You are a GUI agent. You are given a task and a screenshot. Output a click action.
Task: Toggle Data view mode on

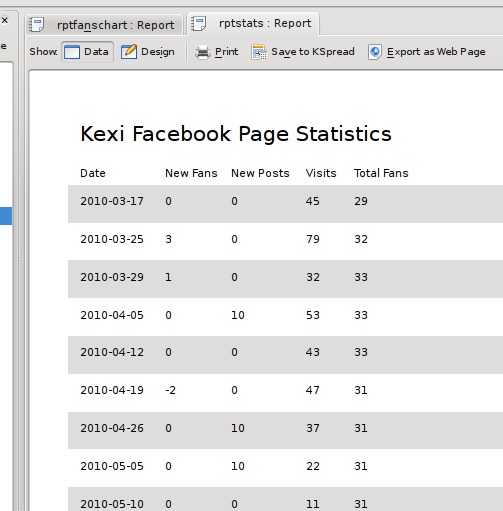(87, 52)
